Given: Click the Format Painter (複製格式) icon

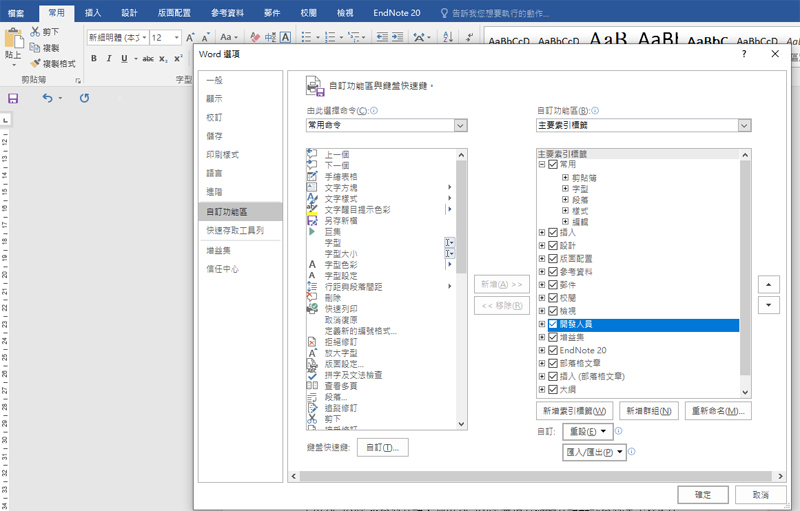Looking at the screenshot, I should 35,63.
